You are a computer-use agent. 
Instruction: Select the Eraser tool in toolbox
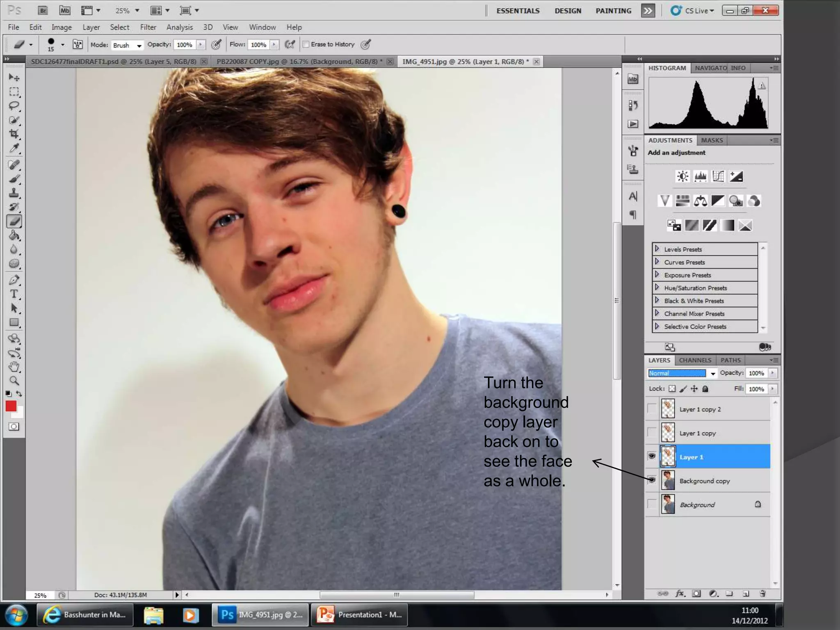(14, 221)
